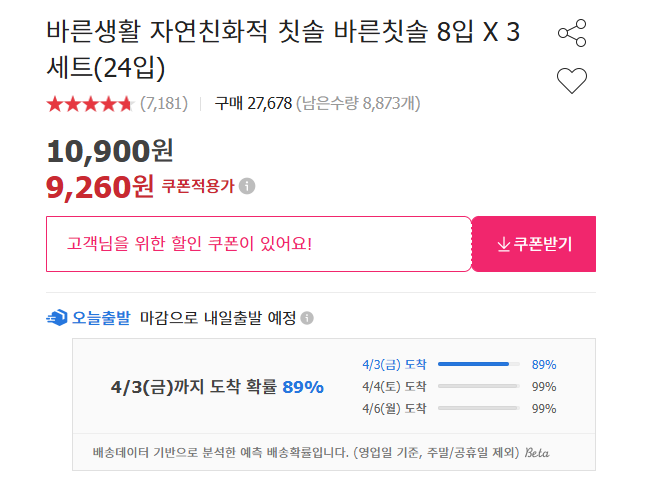Click info icon beside 내일출발 예정
The image size is (671, 480).
click(307, 318)
